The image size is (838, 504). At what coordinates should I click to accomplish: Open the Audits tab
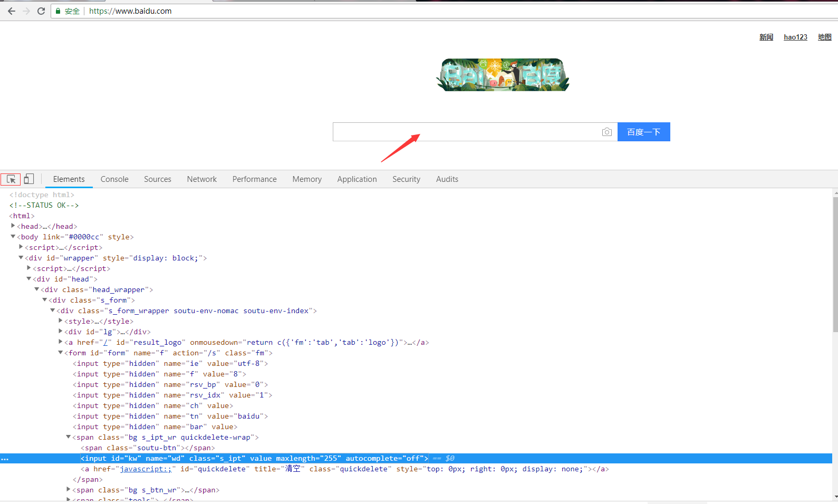[447, 179]
